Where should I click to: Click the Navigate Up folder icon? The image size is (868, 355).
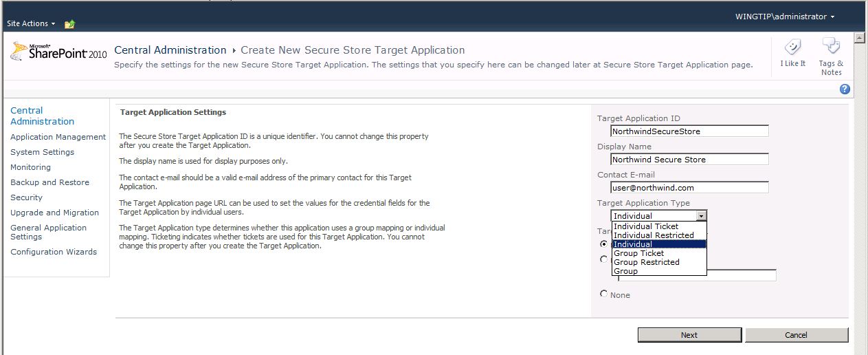tap(69, 24)
